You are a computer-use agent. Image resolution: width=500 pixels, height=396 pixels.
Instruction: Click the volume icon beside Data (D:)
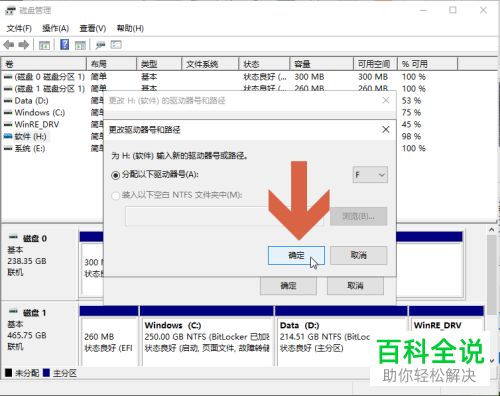tap(8, 101)
